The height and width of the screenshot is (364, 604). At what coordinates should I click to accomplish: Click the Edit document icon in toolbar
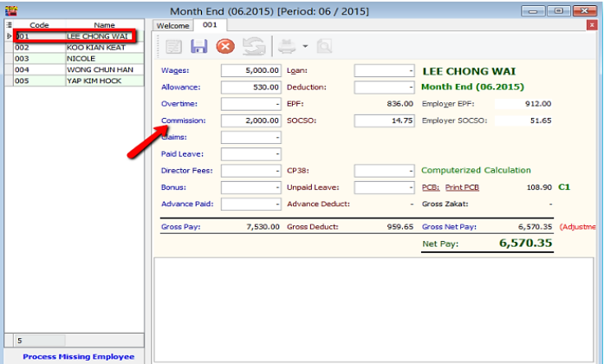tap(173, 48)
